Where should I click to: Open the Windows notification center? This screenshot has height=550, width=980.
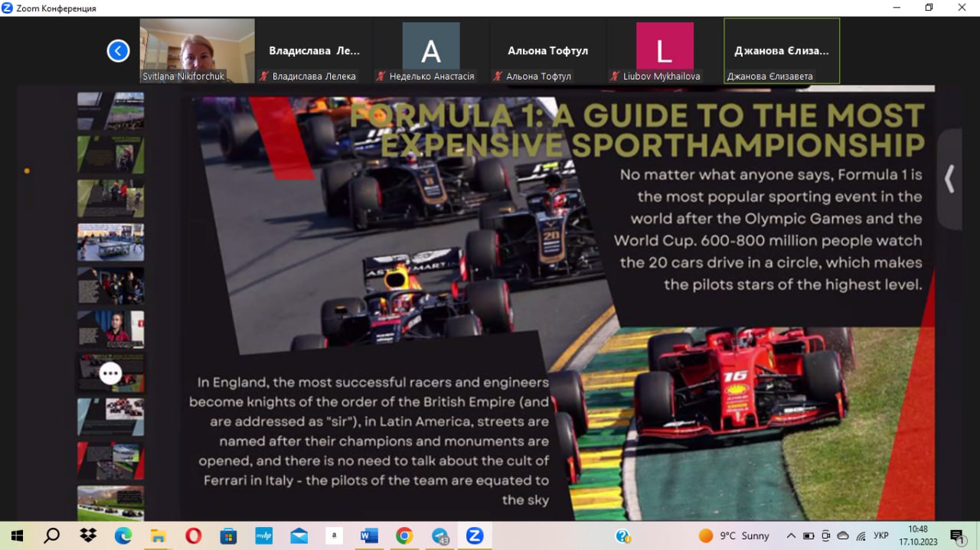pyautogui.click(x=957, y=536)
